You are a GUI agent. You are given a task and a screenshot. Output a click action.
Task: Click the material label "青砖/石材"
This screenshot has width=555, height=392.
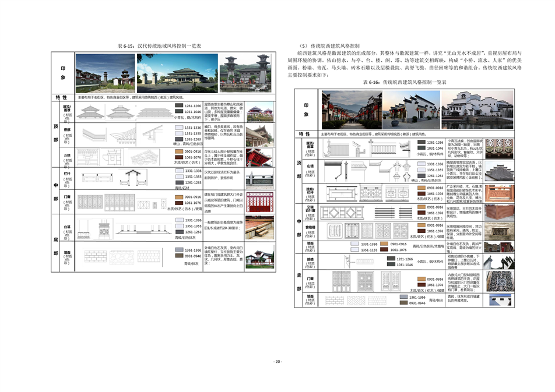[x=181, y=188]
